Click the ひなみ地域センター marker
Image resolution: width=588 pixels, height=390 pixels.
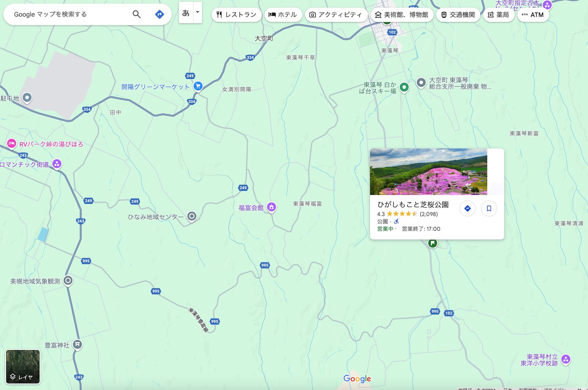click(x=192, y=216)
